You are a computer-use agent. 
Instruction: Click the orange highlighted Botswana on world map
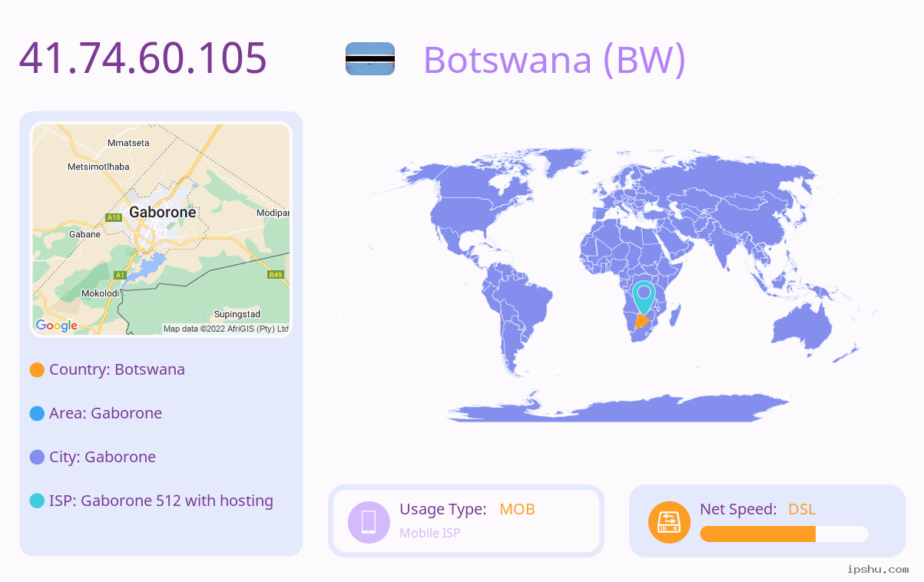[x=642, y=320]
